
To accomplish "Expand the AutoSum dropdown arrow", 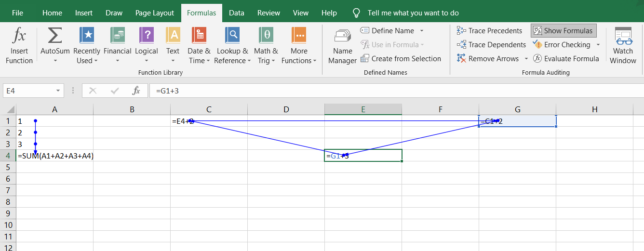I will 55,61.
